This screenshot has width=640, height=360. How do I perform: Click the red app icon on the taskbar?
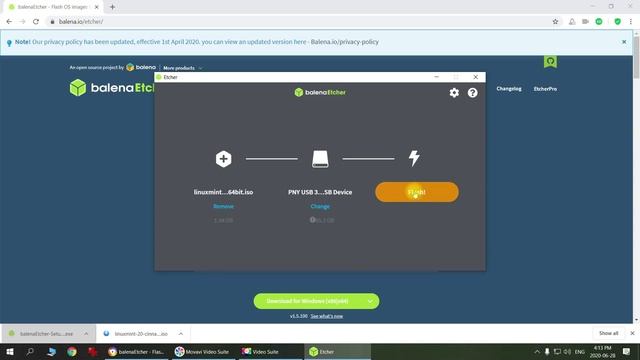tap(93, 351)
